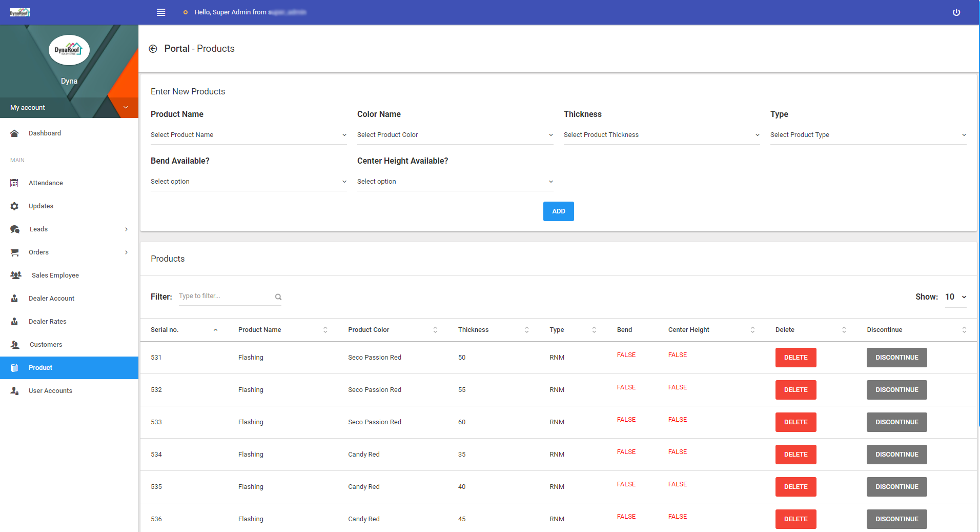Expand the Leads menu item
This screenshot has height=532, width=980.
tap(38, 229)
